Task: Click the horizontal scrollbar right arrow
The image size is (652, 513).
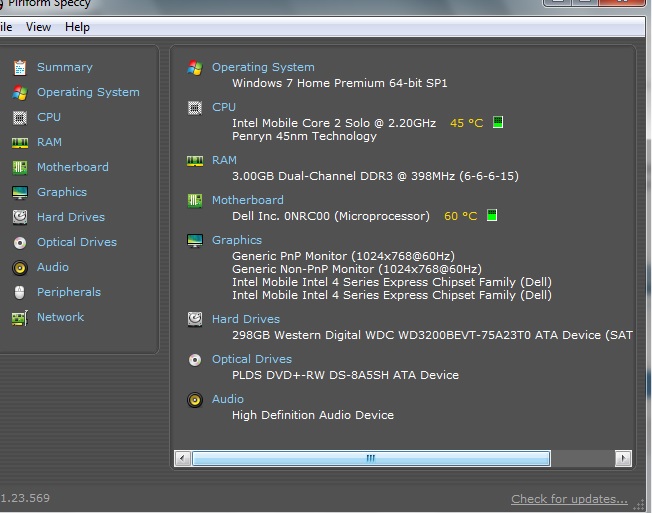Action: 623,459
